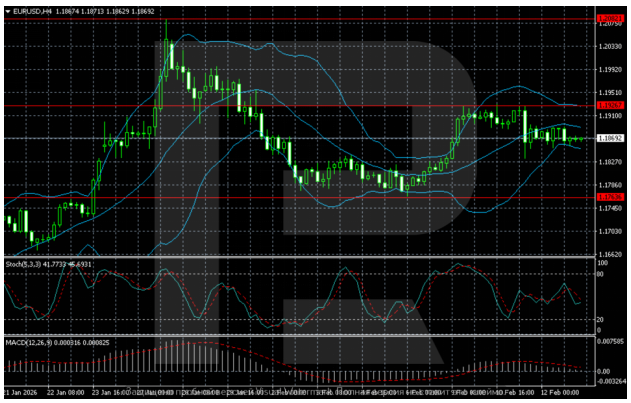Screen dimensions: 631x403
Task: Select the 12 Feb 00:00 time axis label
Action: pyautogui.click(x=560, y=392)
